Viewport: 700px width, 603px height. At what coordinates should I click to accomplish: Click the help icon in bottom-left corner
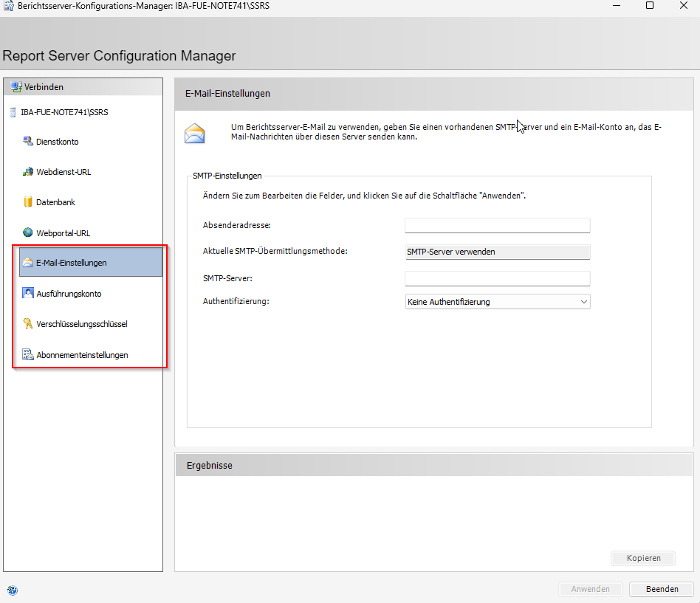tap(12, 590)
